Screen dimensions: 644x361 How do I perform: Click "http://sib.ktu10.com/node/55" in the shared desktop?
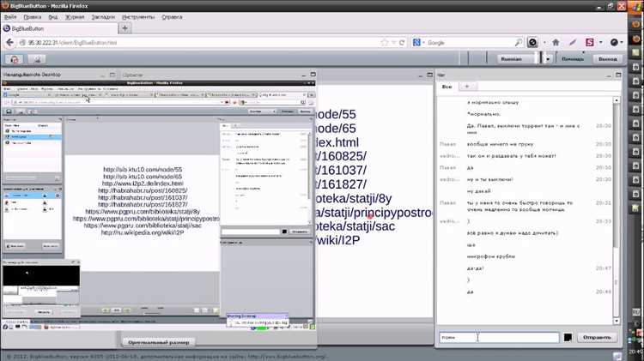pyautogui.click(x=143, y=170)
